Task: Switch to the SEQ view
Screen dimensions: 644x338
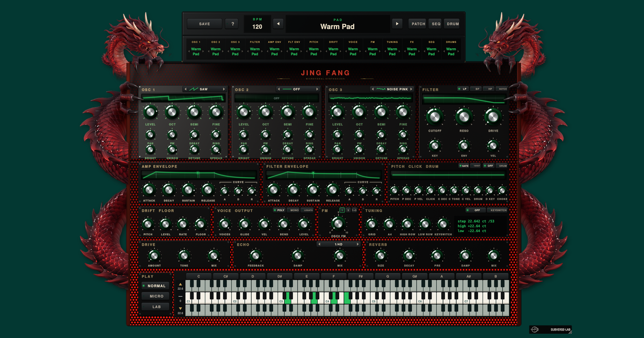Action: coord(435,24)
